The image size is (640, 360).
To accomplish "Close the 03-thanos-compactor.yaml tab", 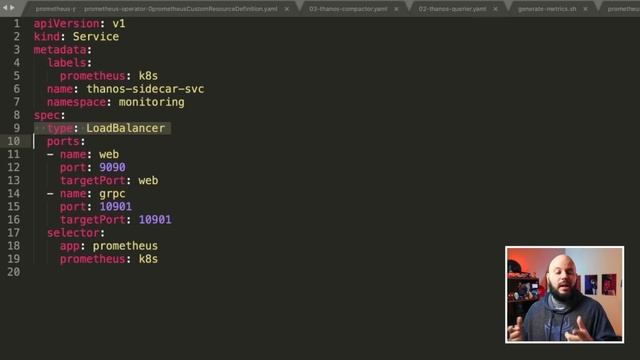I will [x=396, y=9].
